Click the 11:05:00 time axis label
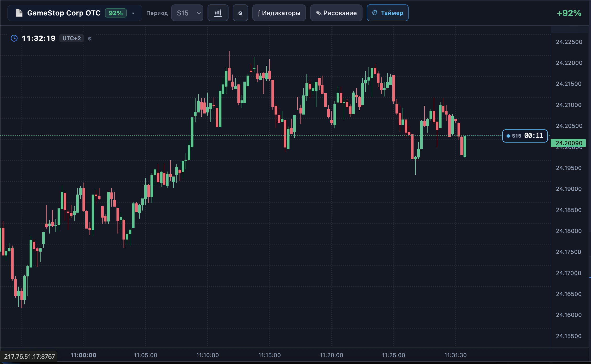591x364 pixels. click(x=146, y=355)
